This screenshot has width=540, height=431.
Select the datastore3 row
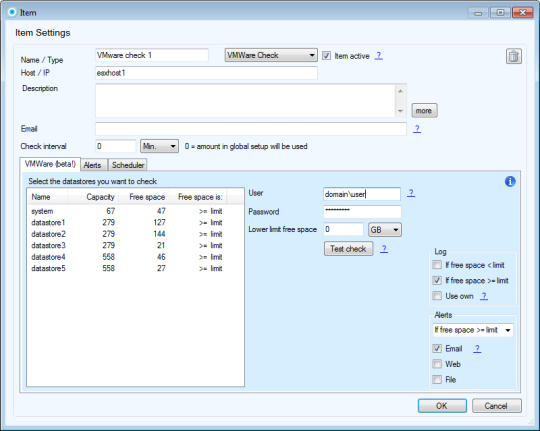pos(127,245)
